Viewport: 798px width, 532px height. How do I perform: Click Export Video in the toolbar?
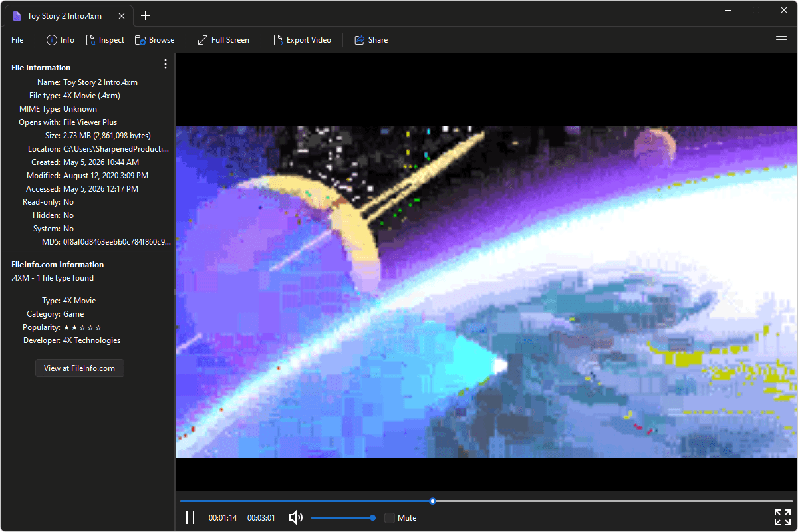point(302,40)
